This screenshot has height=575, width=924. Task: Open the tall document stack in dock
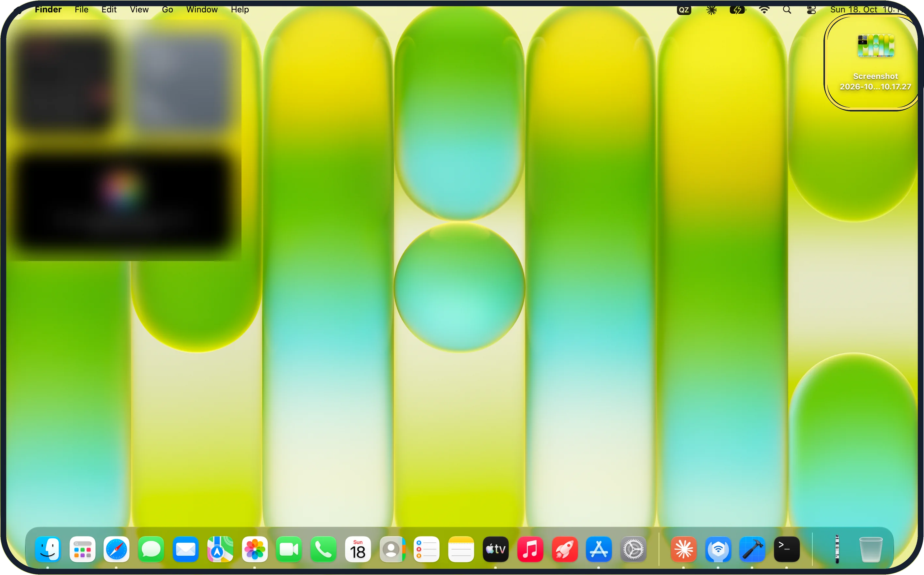coord(837,549)
